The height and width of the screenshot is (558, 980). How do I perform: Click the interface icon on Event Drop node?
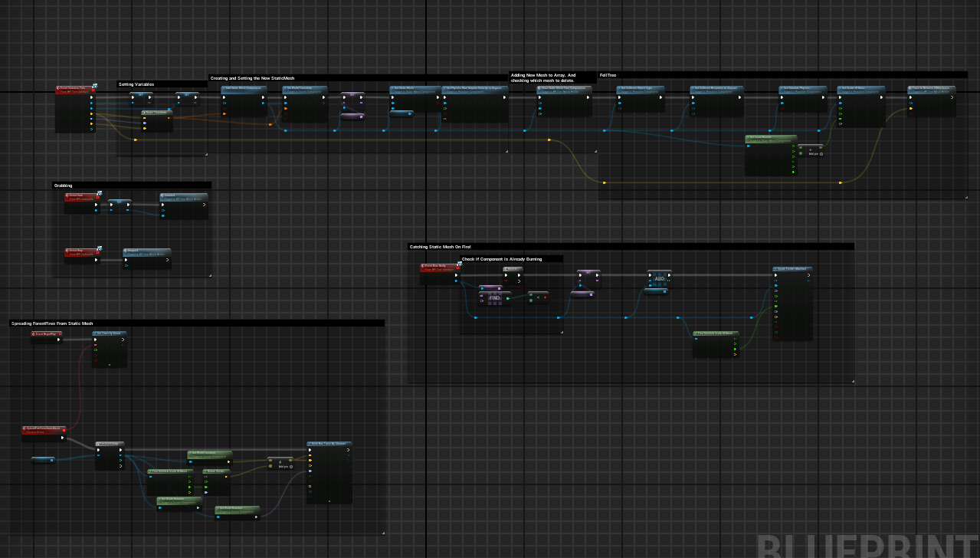tap(99, 249)
